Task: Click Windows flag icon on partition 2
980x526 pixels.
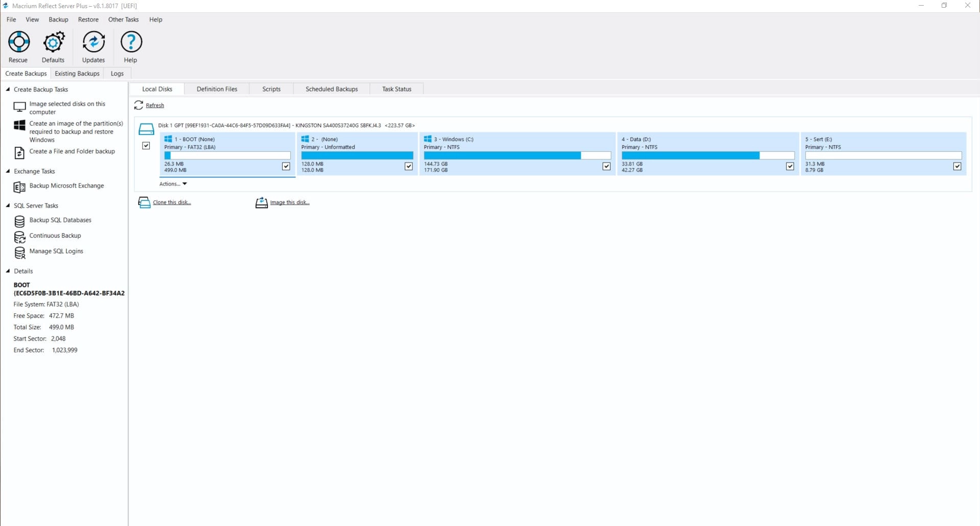Action: coord(305,139)
